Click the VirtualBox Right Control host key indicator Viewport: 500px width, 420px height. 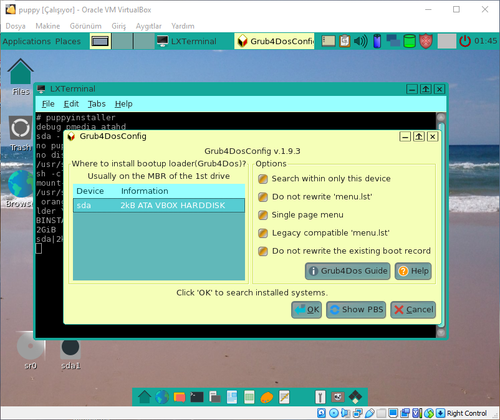pyautogui.click(x=466, y=413)
